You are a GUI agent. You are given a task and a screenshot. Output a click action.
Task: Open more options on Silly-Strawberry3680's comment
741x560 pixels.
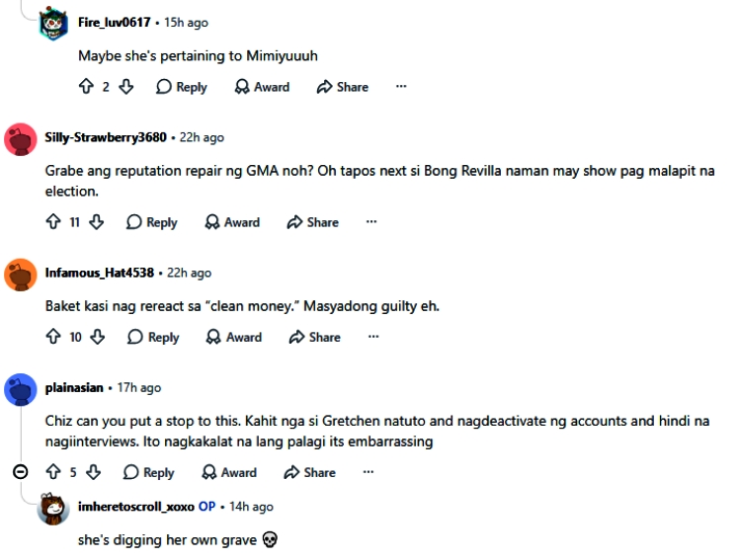pos(371,221)
